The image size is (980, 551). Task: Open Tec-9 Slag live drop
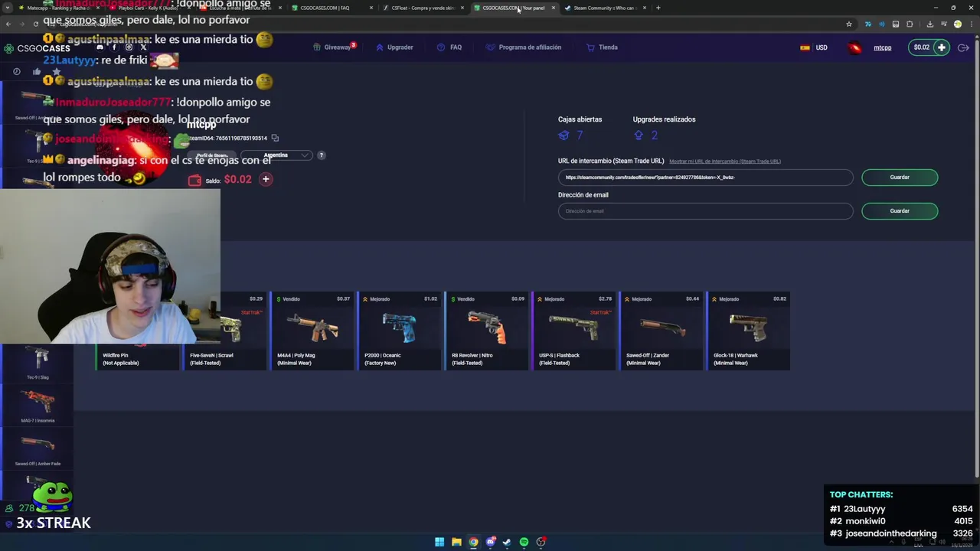click(38, 362)
